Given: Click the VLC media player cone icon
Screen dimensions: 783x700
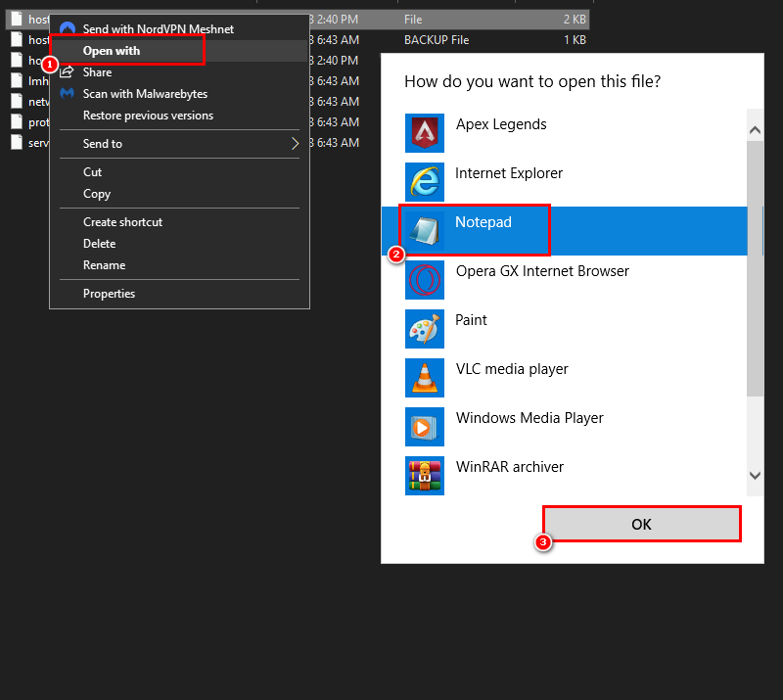Looking at the screenshot, I should pos(425,378).
